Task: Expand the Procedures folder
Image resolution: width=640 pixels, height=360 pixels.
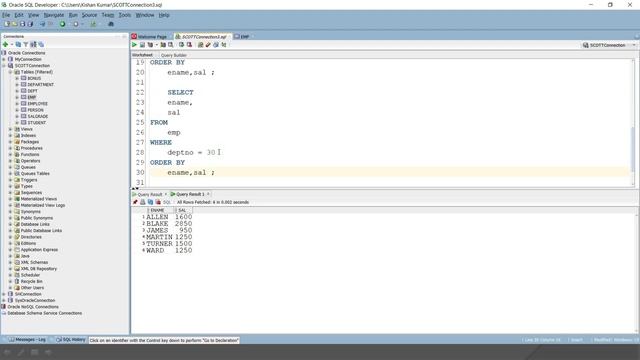Action: coord(11,148)
